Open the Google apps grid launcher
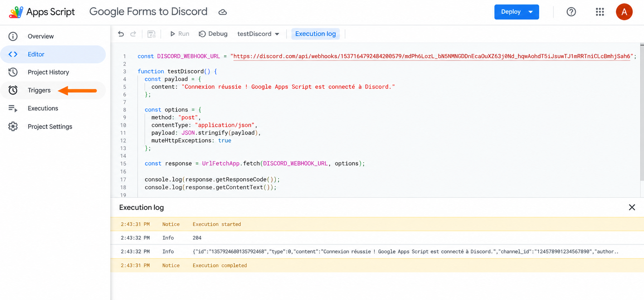 (x=600, y=12)
